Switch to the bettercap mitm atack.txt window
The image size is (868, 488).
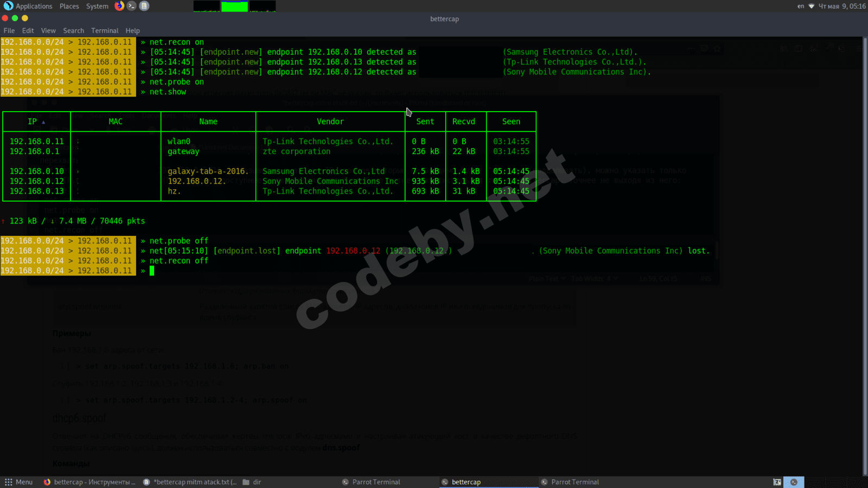pyautogui.click(x=190, y=482)
